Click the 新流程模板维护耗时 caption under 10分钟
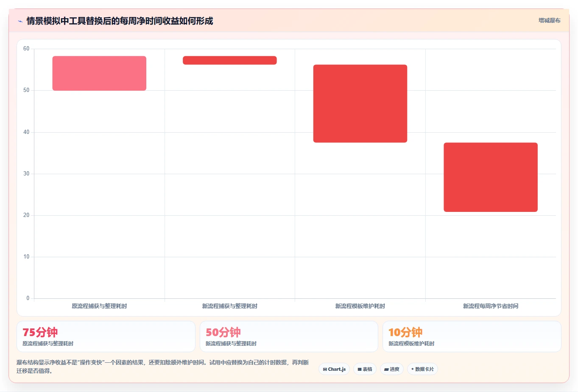578x392 pixels. point(411,344)
